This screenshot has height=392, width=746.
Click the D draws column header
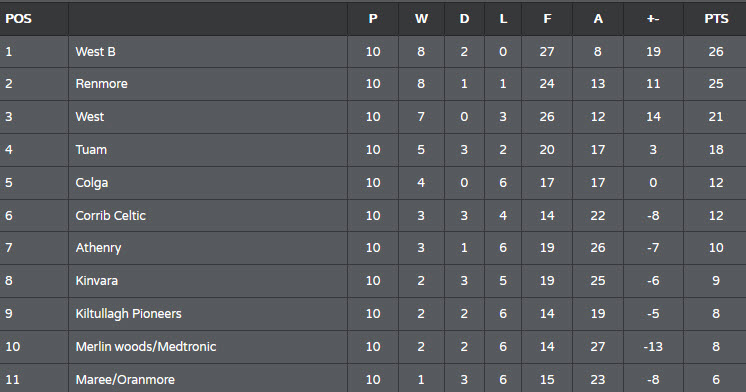pyautogui.click(x=464, y=19)
